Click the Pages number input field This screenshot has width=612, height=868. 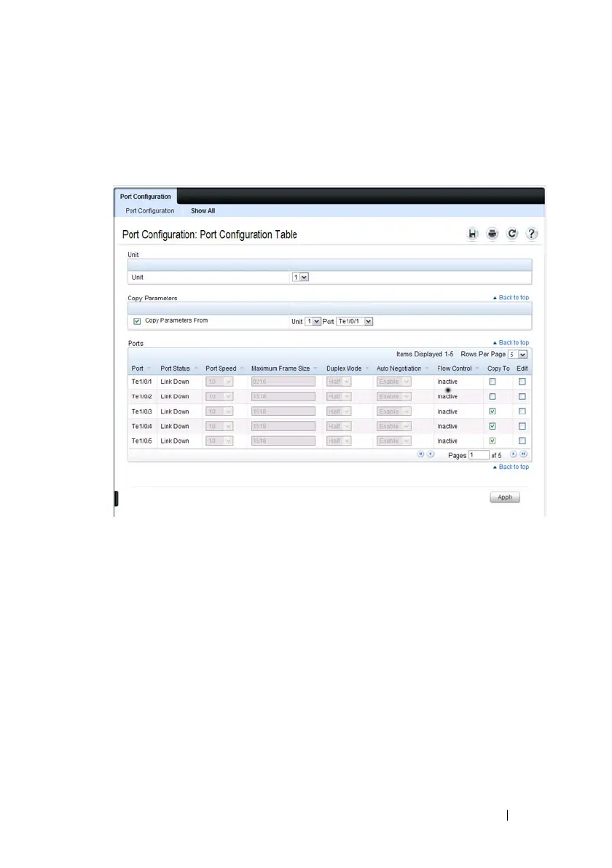coord(479,455)
